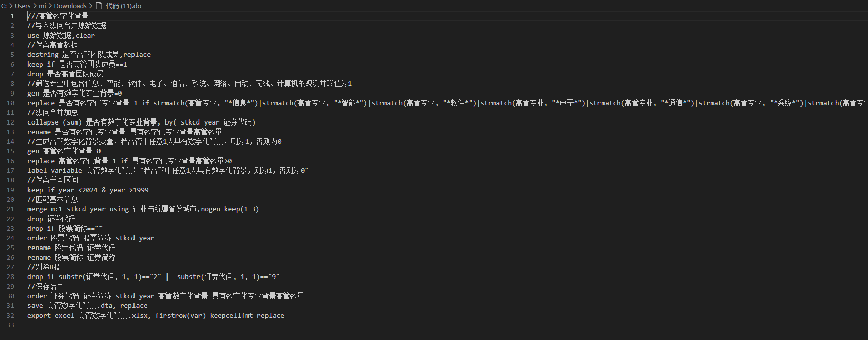Viewport: 868px width, 340px height.
Task: Click the line 'drop 是否高管团队成员'
Action: (65, 74)
